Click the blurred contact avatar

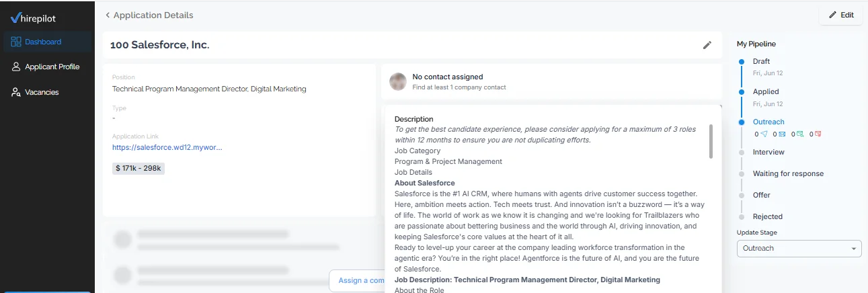pyautogui.click(x=398, y=82)
